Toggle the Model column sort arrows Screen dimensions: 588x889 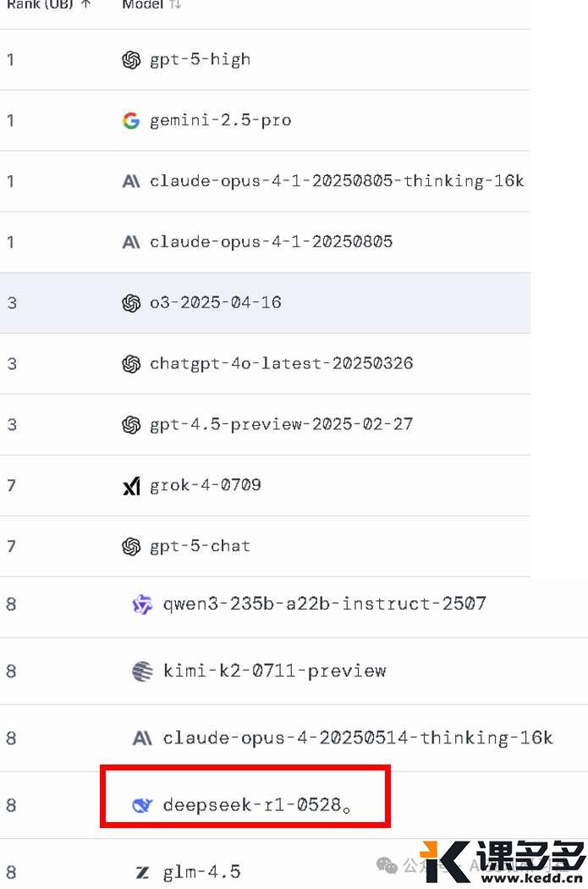pos(175,5)
